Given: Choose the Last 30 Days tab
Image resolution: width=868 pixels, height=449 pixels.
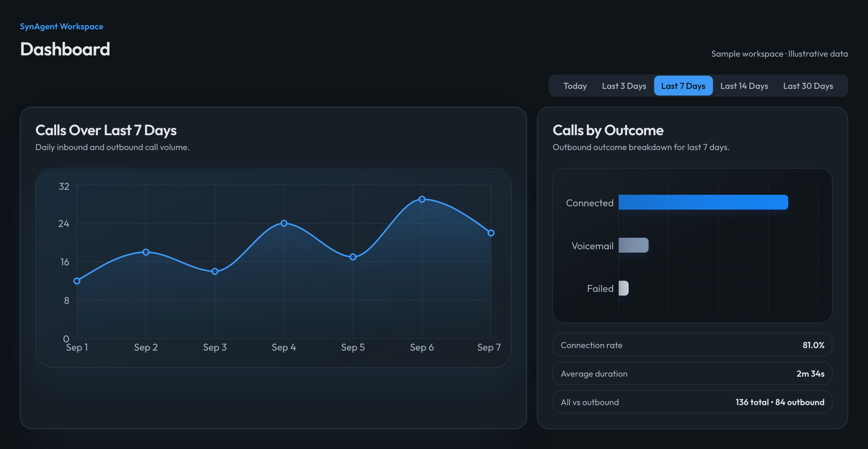Looking at the screenshot, I should click(x=808, y=86).
